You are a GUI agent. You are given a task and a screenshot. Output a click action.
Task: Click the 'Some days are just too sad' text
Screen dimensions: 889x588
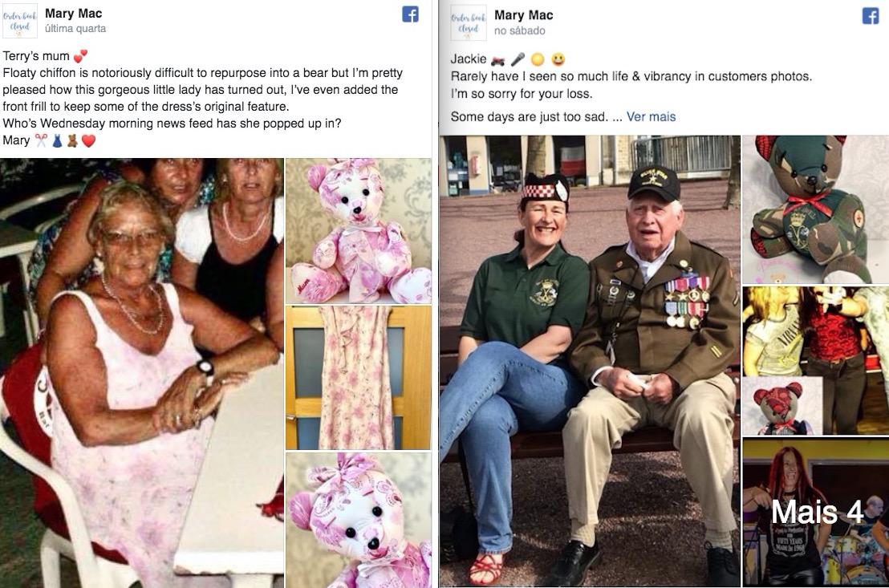[x=529, y=117]
